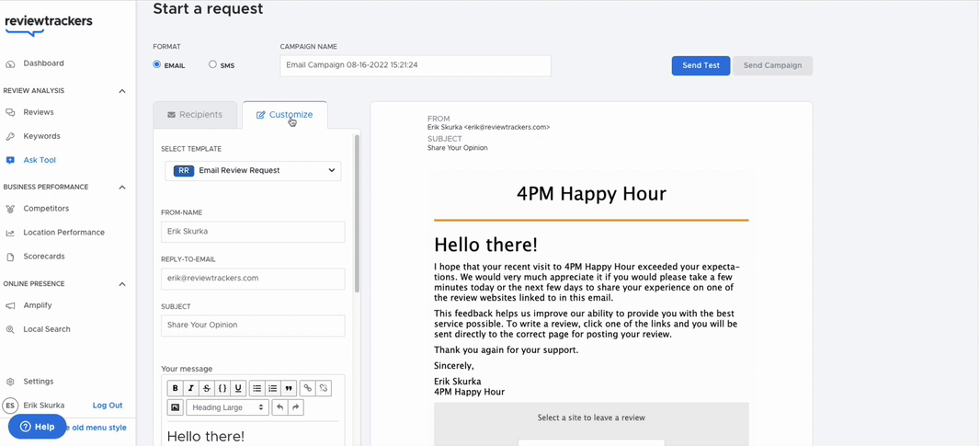Click the Reviews chat bubbles icon
Image resolution: width=980 pixels, height=446 pixels.
click(x=10, y=112)
